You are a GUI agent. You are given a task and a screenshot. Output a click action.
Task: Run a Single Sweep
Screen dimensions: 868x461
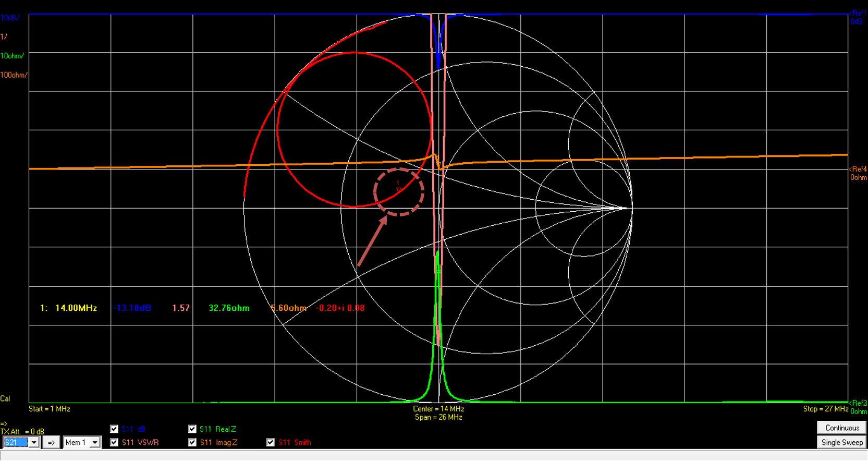(x=842, y=442)
